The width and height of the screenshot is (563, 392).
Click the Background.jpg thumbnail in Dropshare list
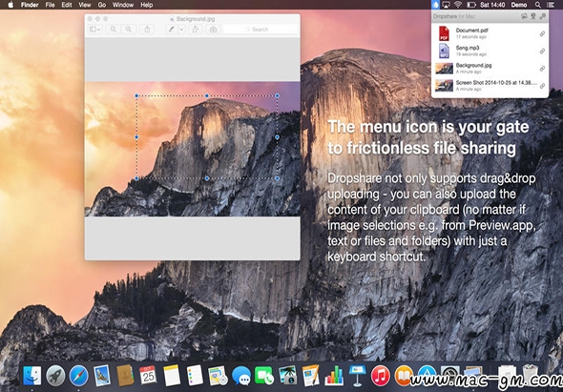point(444,69)
